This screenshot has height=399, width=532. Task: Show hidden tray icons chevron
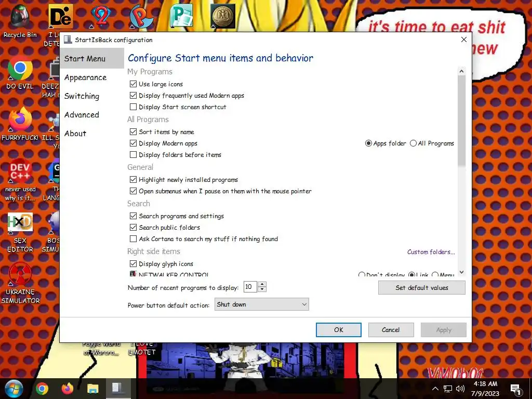point(435,389)
